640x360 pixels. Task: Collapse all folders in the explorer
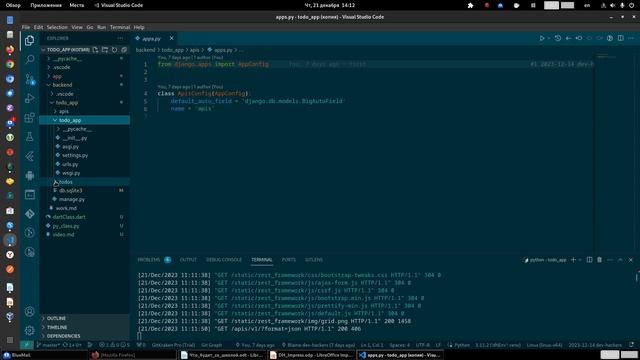point(124,50)
